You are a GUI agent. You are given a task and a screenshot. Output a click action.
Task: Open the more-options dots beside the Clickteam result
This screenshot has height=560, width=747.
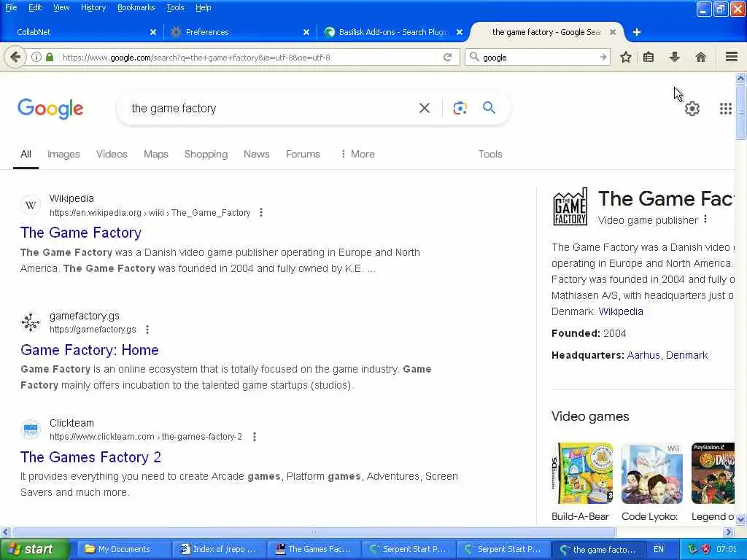coord(255,436)
